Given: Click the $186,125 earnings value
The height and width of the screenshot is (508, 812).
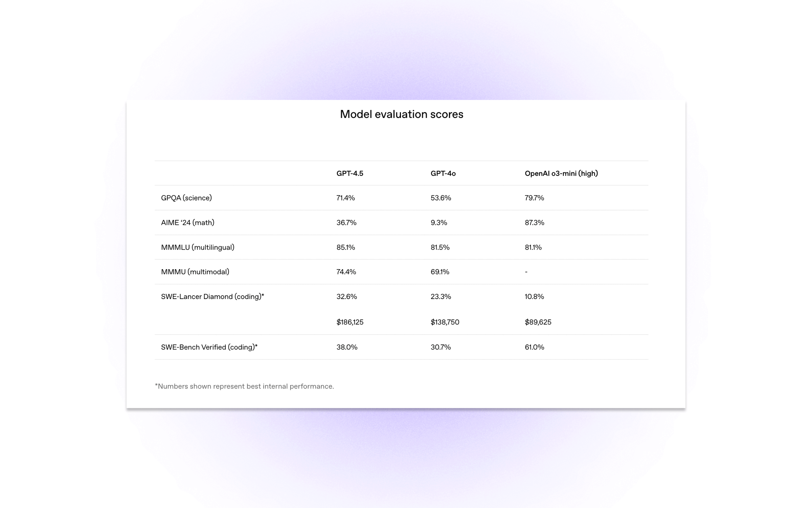Looking at the screenshot, I should [x=350, y=322].
